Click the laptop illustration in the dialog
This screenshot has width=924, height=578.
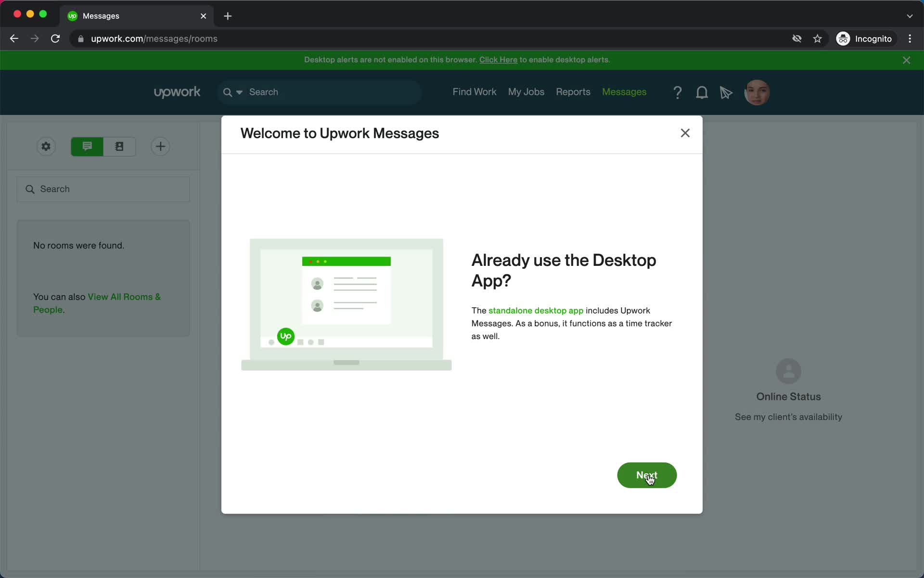tap(346, 304)
